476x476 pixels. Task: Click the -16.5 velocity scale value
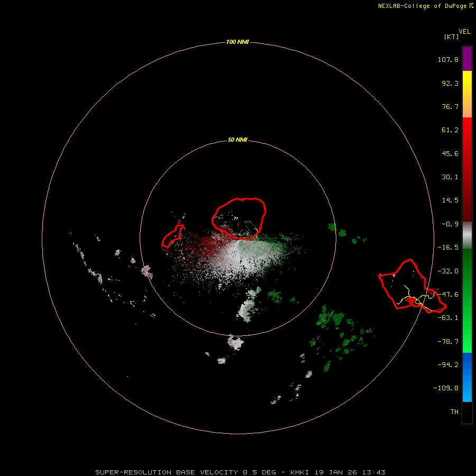click(448, 248)
